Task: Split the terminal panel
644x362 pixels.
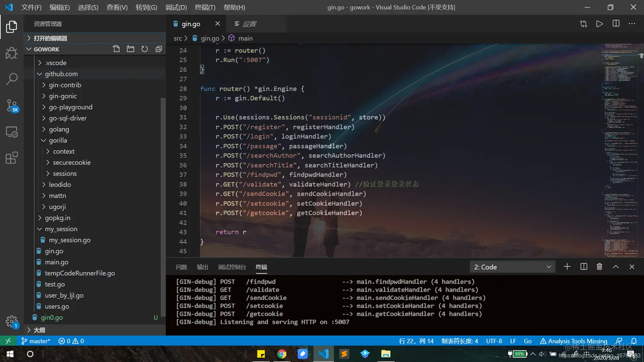Action: tap(584, 267)
